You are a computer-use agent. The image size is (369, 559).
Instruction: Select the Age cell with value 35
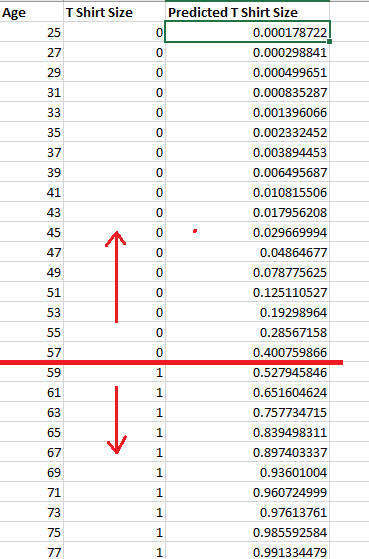click(31, 132)
